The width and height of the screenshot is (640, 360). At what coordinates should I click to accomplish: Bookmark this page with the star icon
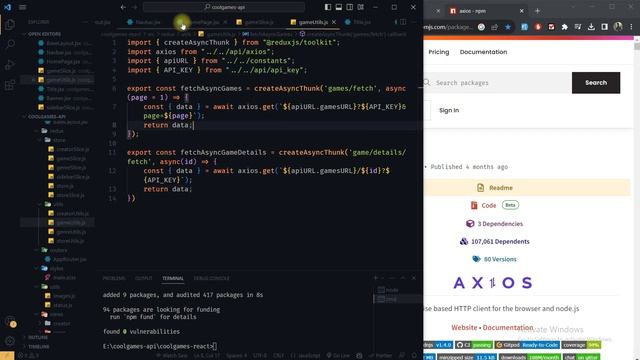coord(508,27)
